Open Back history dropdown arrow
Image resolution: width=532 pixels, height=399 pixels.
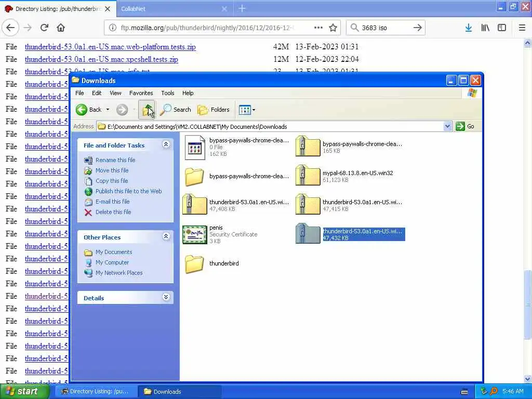click(108, 110)
